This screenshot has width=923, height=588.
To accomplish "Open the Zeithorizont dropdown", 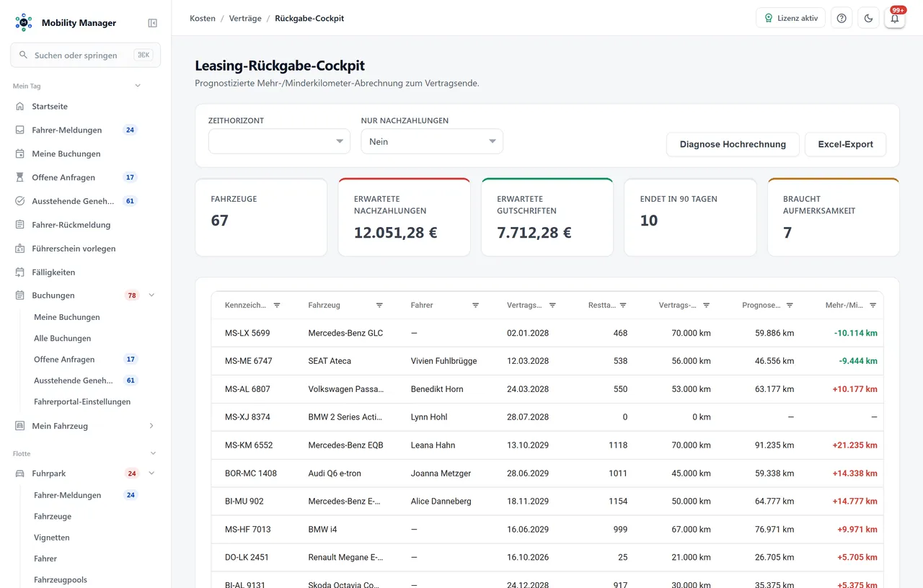I will 279,141.
